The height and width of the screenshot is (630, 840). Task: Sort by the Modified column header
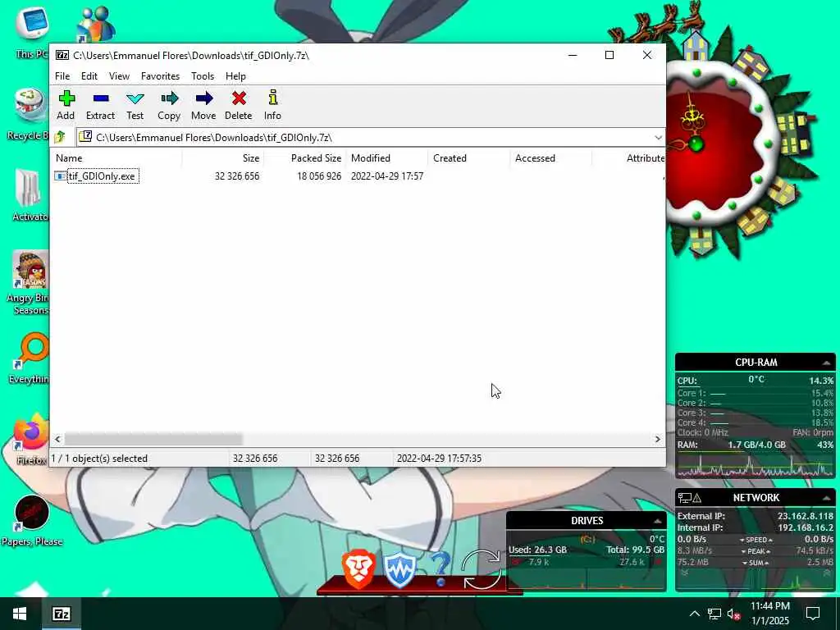point(387,158)
